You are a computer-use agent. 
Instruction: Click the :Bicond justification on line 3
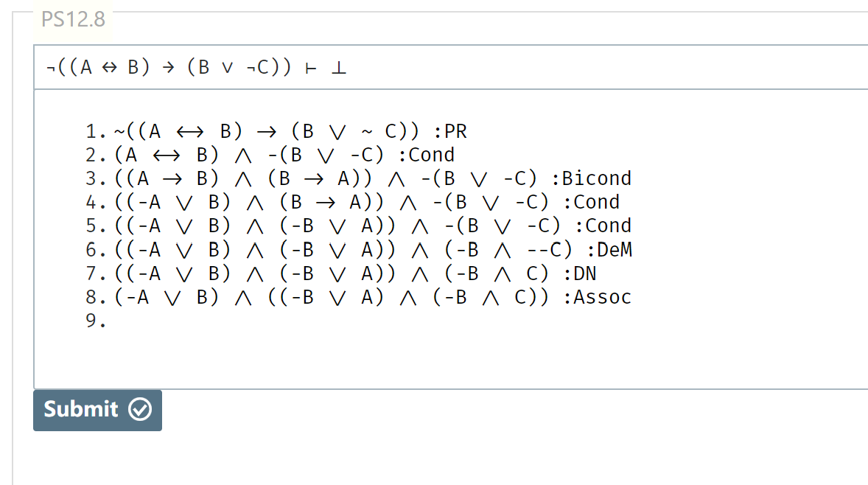[591, 179]
